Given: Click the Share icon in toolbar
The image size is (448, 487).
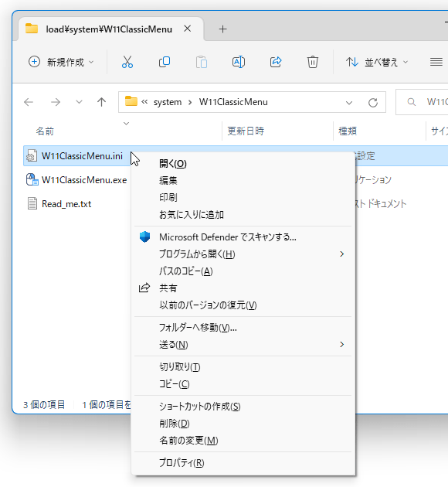Looking at the screenshot, I should click(x=276, y=62).
